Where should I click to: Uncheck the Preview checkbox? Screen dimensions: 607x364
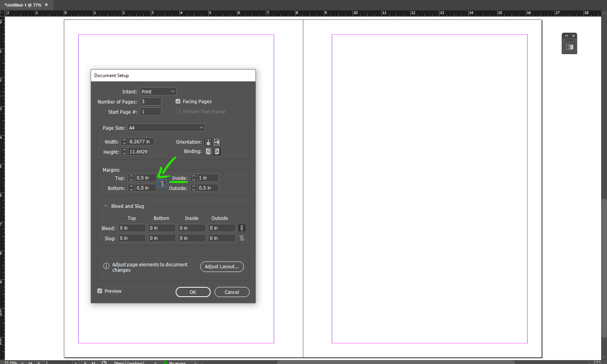tap(100, 291)
